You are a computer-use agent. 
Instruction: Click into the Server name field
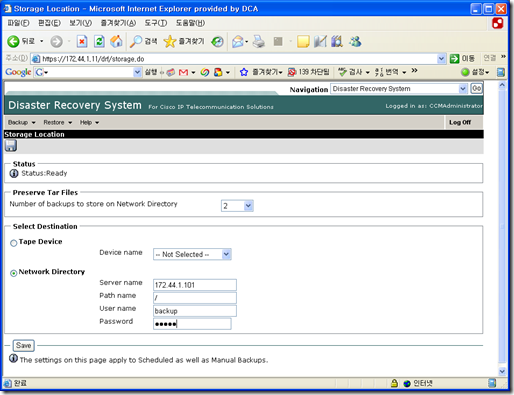(195, 285)
